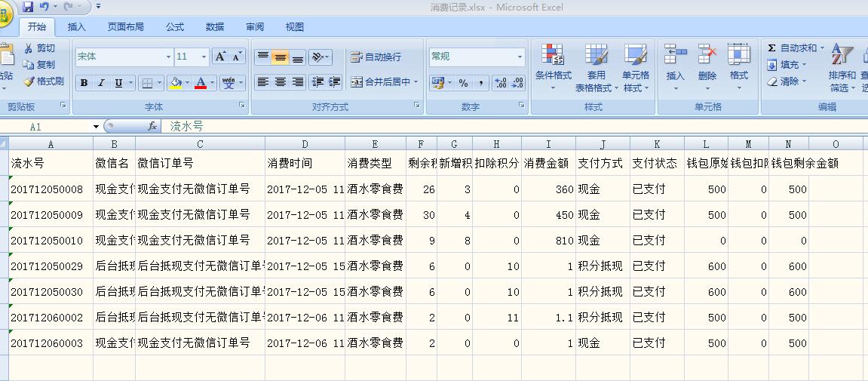
Task: Click Merge and Center (合并后居中)
Action: 381,82
